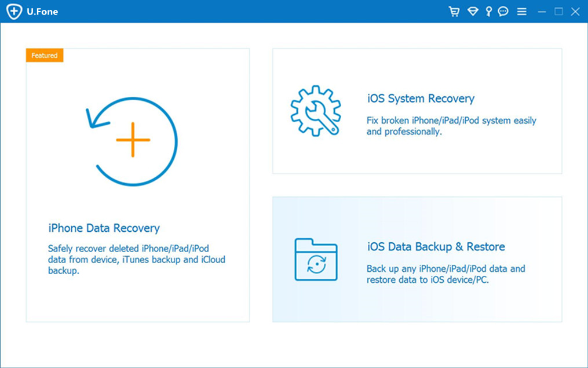The height and width of the screenshot is (368, 588).
Task: Open the shopping cart purchase icon
Action: tap(454, 12)
